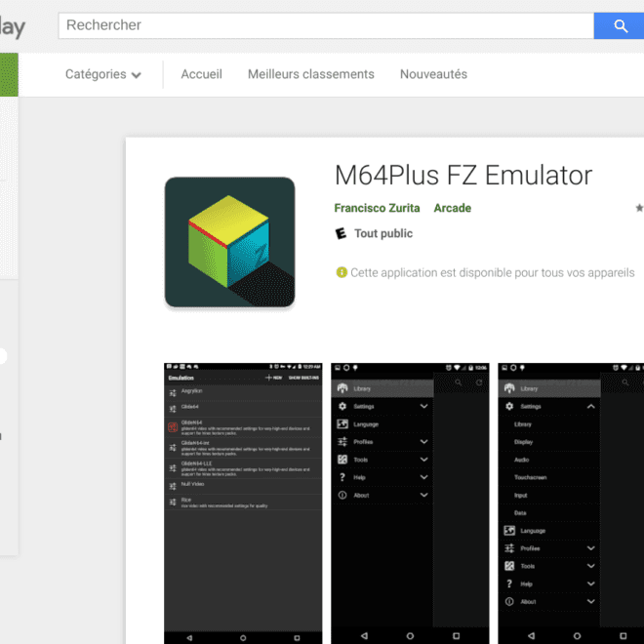Open developer Francisco Zurita's page
The image size is (644, 644).
coord(377,208)
